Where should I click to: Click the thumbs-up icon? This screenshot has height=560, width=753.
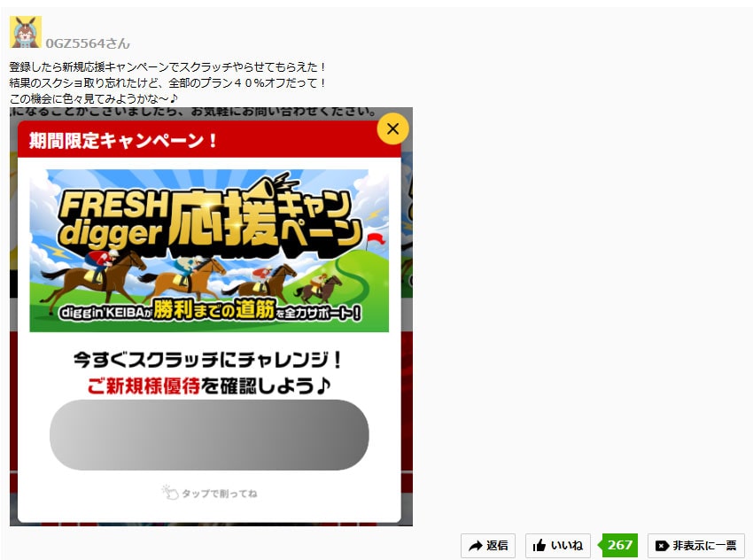pyautogui.click(x=540, y=546)
